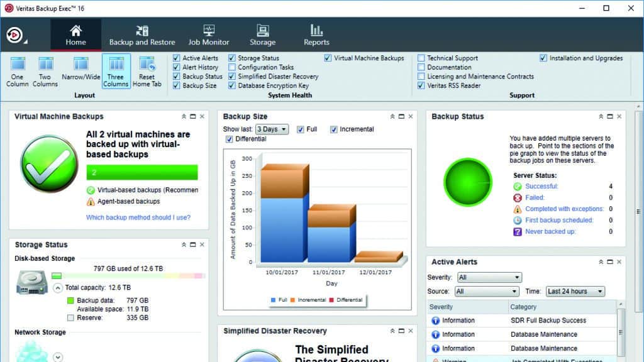This screenshot has width=644, height=362.
Task: Click the Successful server status link
Action: (541, 186)
